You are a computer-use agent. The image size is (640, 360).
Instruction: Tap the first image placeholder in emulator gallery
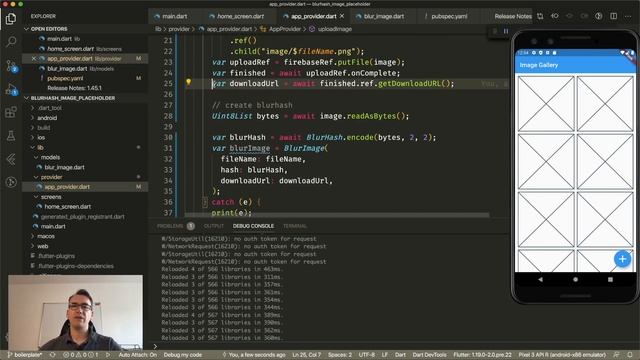[x=546, y=104]
